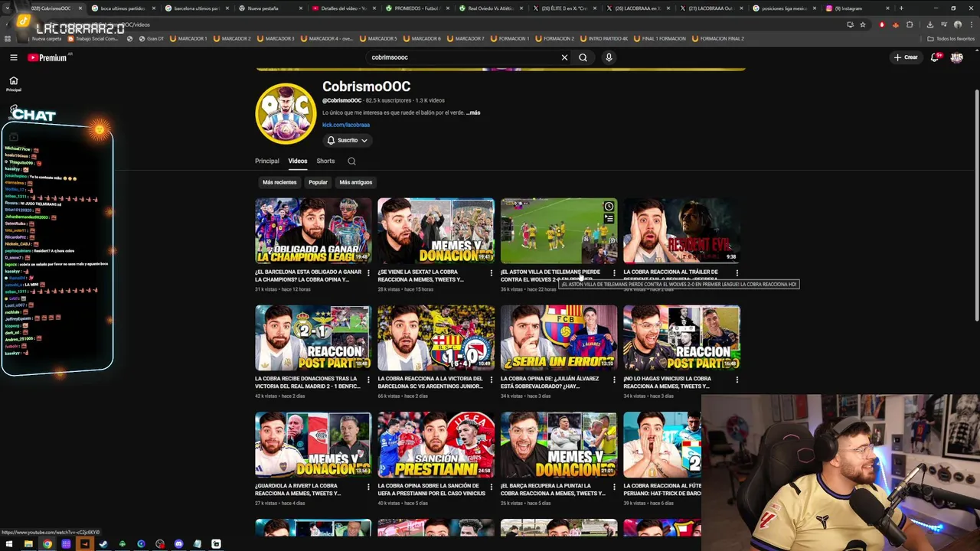This screenshot has width=980, height=551.
Task: Open MARCADOR 1 bookmark
Action: pyautogui.click(x=188, y=38)
